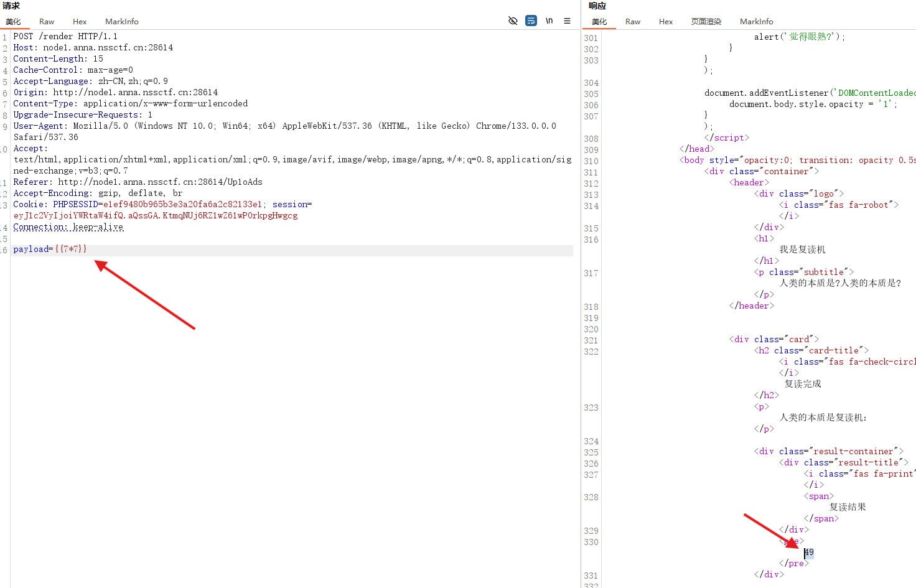The image size is (916, 588).
Task: Select the response 美化 tab
Action: pos(599,21)
